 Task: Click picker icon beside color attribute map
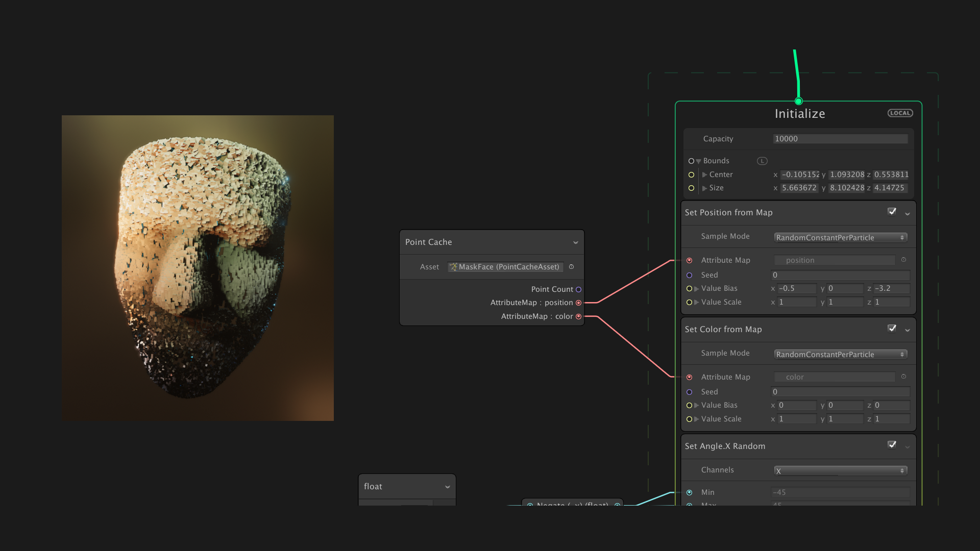click(903, 377)
